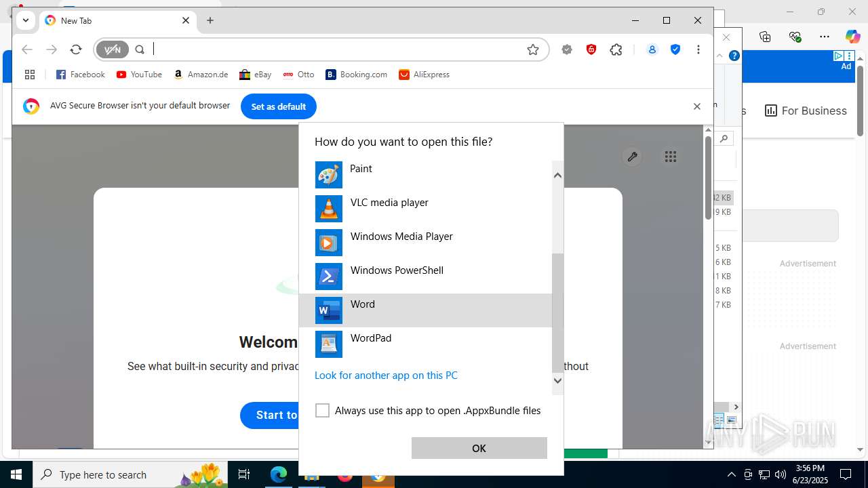Open Task View on taskbar
The width and height of the screenshot is (868, 488).
(244, 474)
